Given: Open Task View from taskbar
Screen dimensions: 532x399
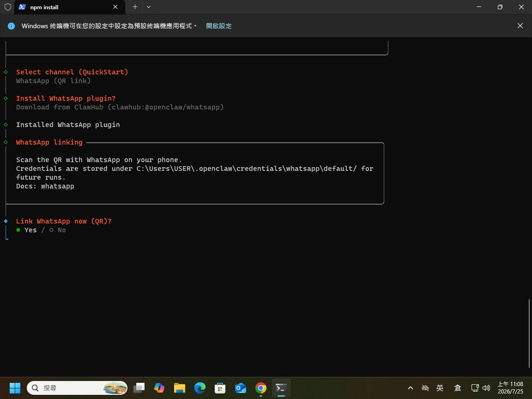Looking at the screenshot, I should tap(139, 388).
